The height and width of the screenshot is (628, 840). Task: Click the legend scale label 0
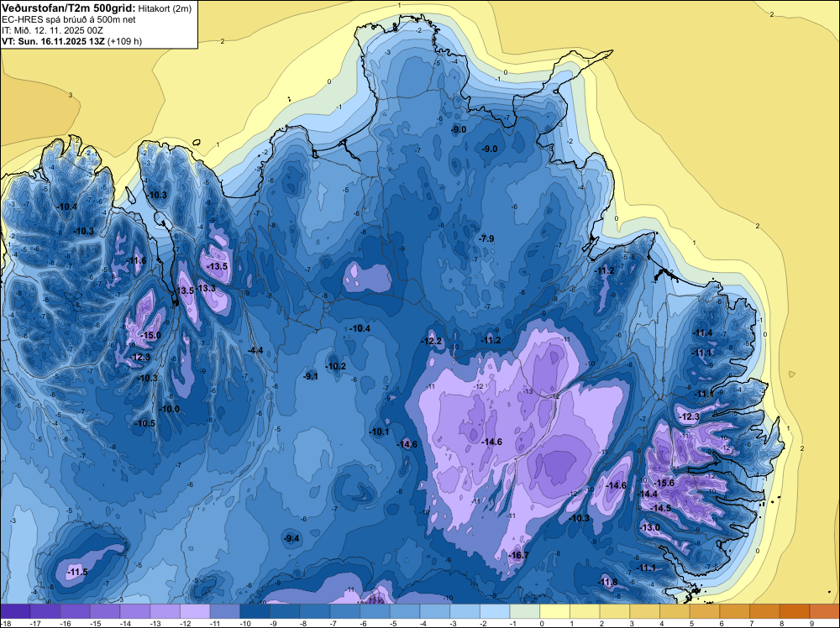point(542,624)
